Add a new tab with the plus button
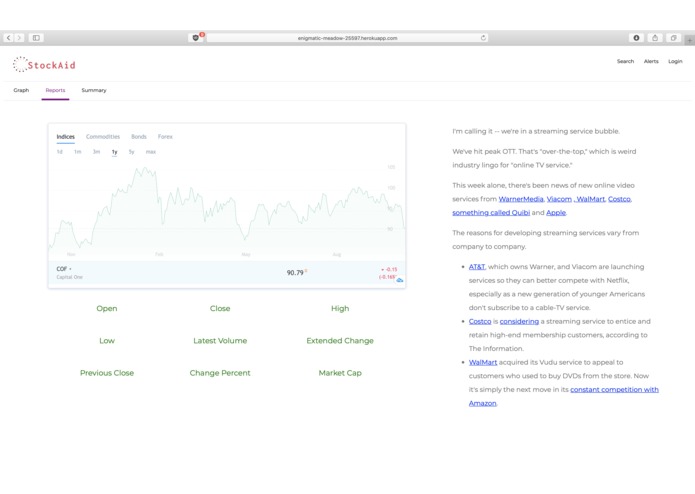 tap(690, 40)
